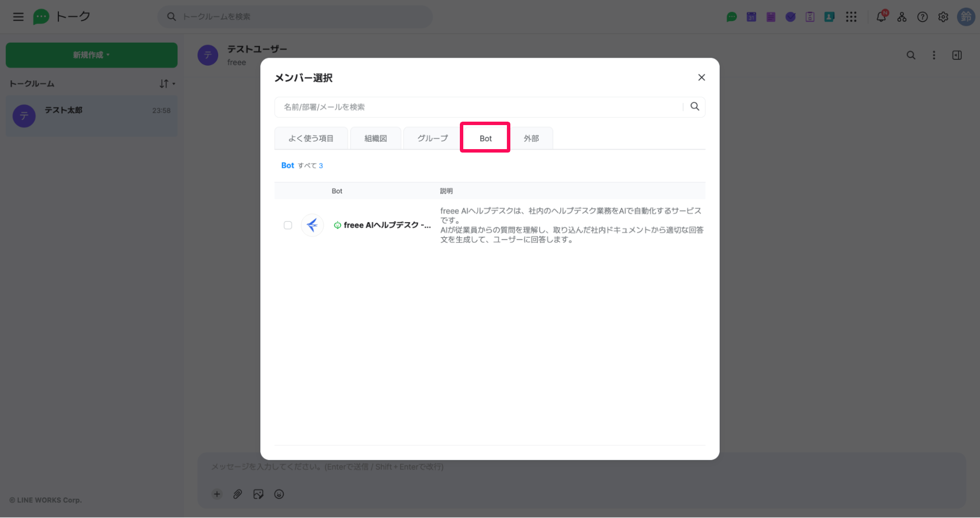
Task: Click the freee AI helpdesk bot avatar
Action: (x=312, y=225)
